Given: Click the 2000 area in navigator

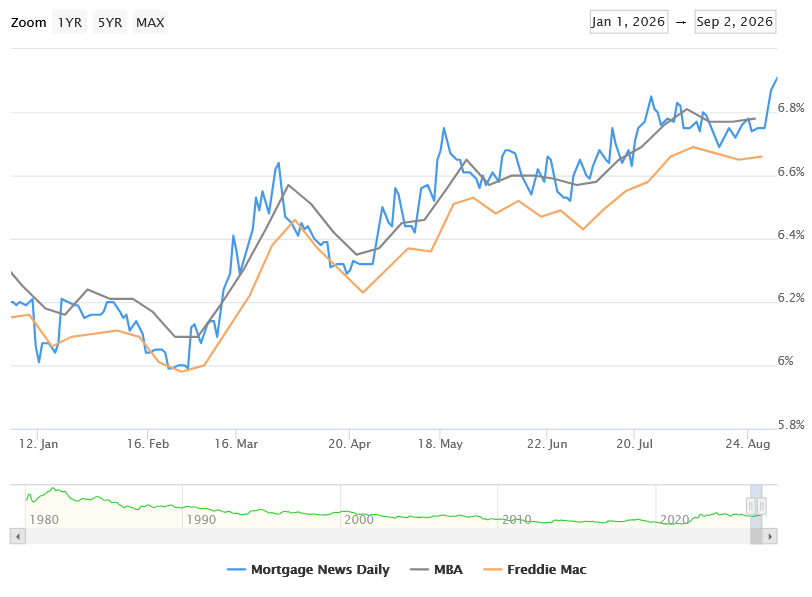Looking at the screenshot, I should (359, 519).
